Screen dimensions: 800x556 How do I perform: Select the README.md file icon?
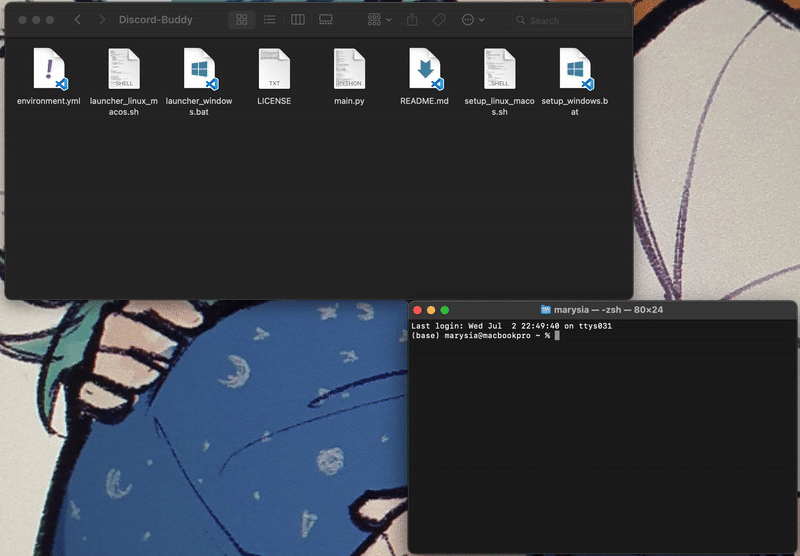[x=425, y=69]
